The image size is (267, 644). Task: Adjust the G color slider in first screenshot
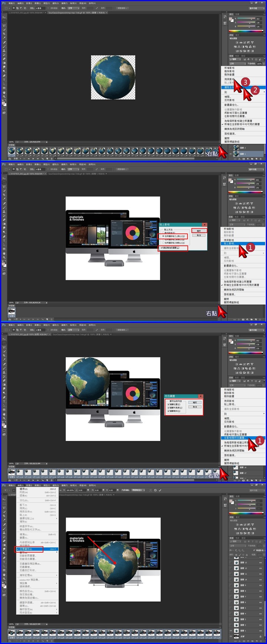[x=246, y=22]
